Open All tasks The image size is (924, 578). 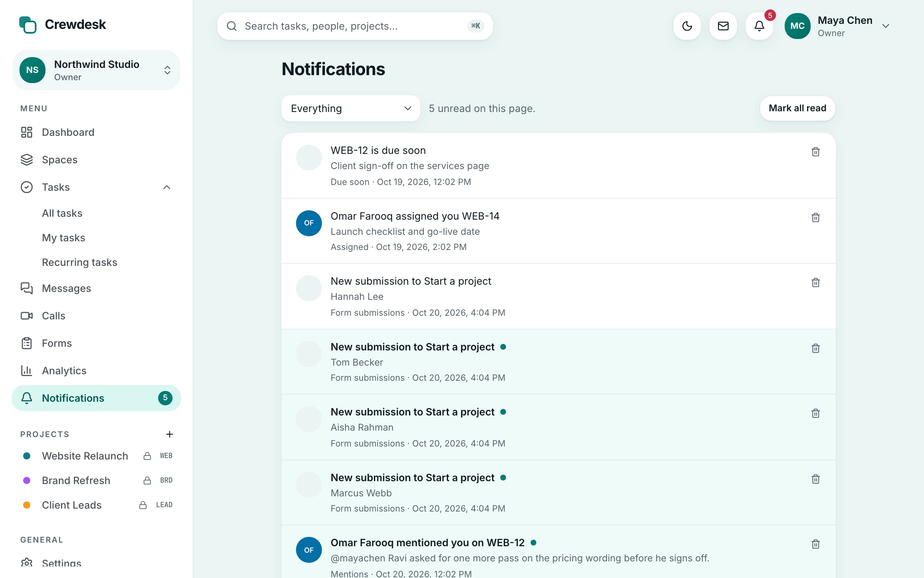coord(62,213)
